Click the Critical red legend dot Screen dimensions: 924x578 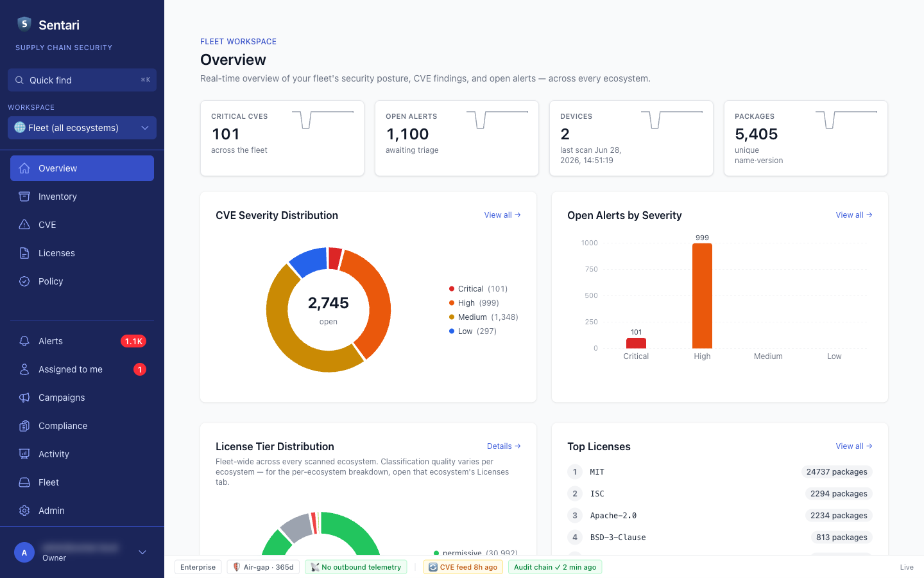(452, 289)
